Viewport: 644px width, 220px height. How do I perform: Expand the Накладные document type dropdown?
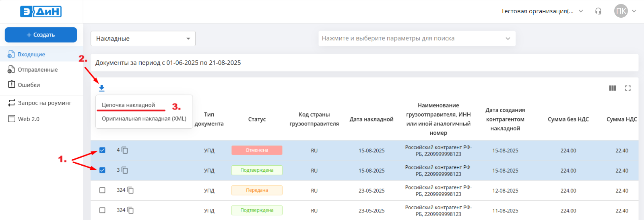(143, 39)
